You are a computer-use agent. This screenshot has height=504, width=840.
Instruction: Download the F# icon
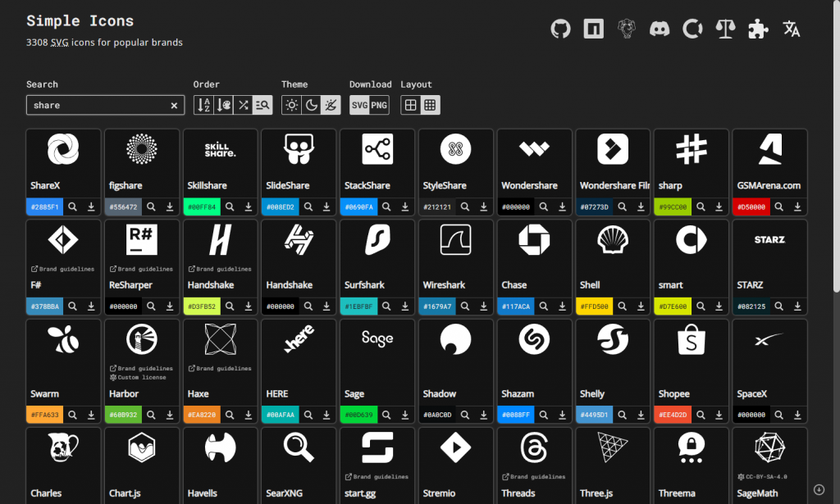pyautogui.click(x=91, y=306)
